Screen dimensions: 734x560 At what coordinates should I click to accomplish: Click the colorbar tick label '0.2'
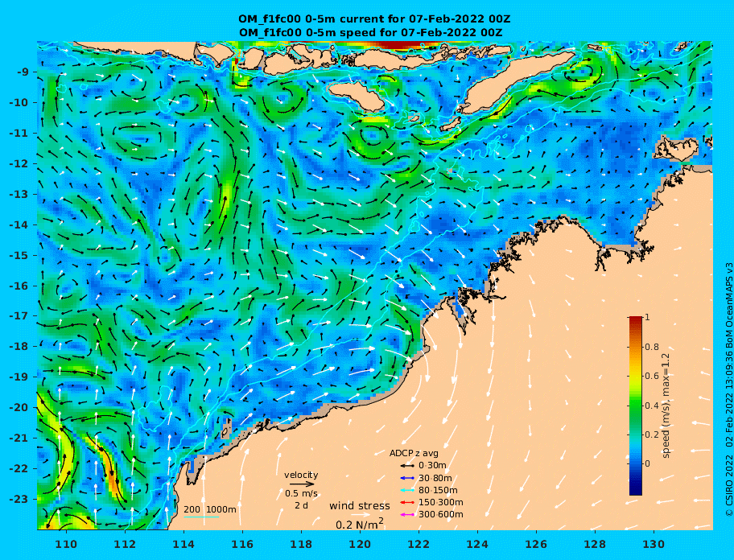(652, 434)
